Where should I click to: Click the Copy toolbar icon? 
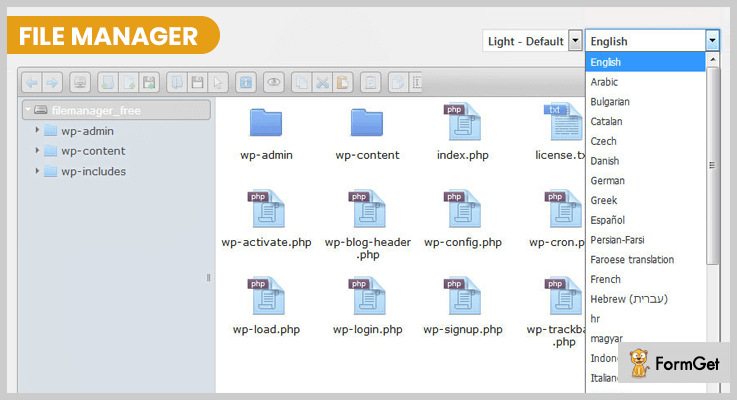click(301, 83)
